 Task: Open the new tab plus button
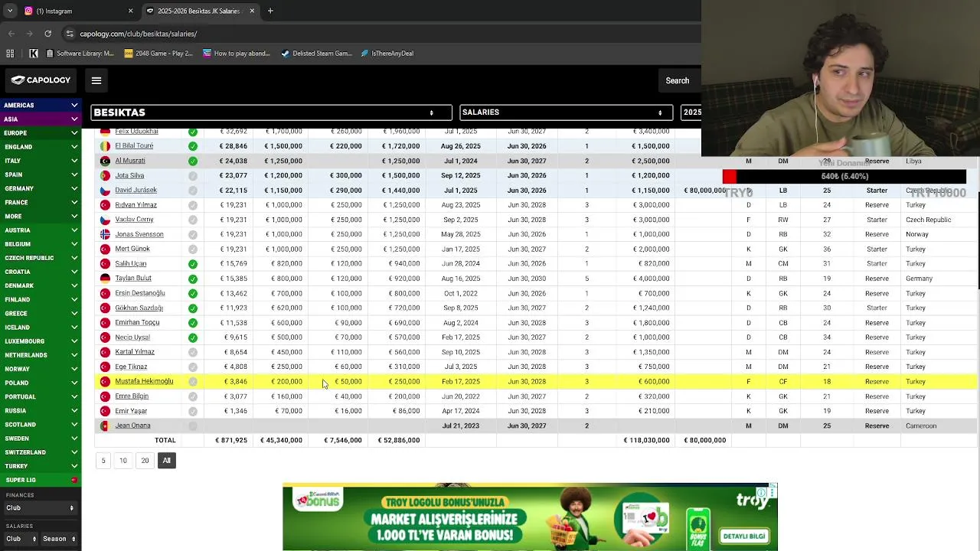270,11
